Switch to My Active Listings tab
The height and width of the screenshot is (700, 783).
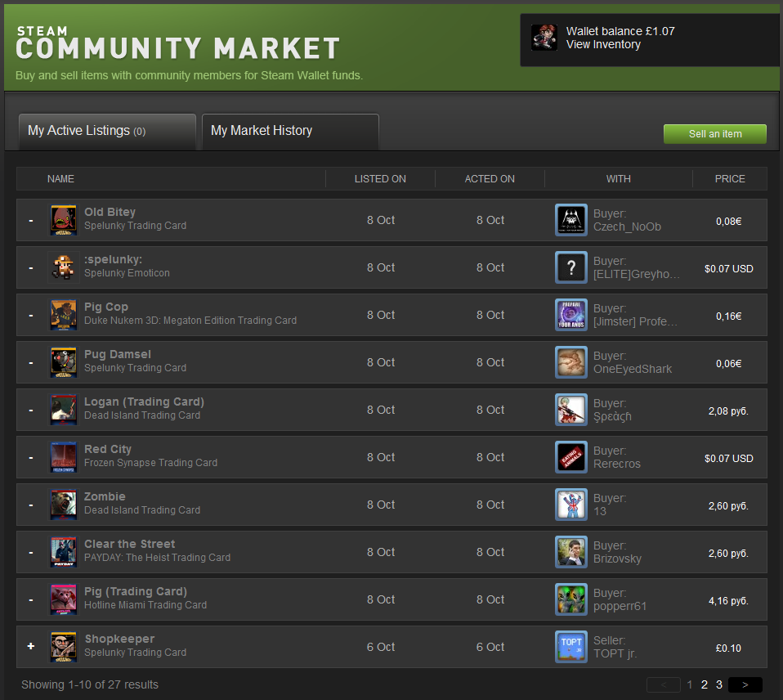click(x=107, y=131)
